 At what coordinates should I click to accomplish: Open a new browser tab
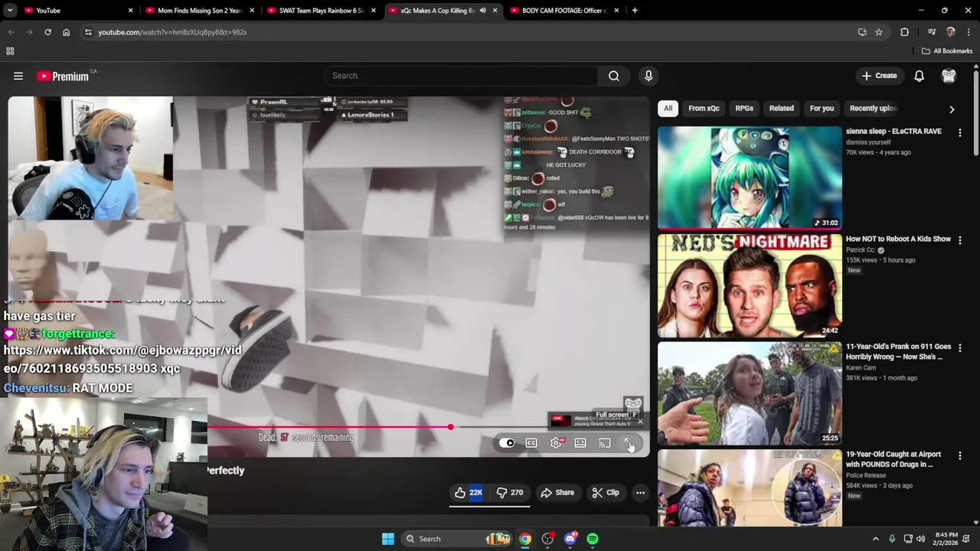[635, 11]
